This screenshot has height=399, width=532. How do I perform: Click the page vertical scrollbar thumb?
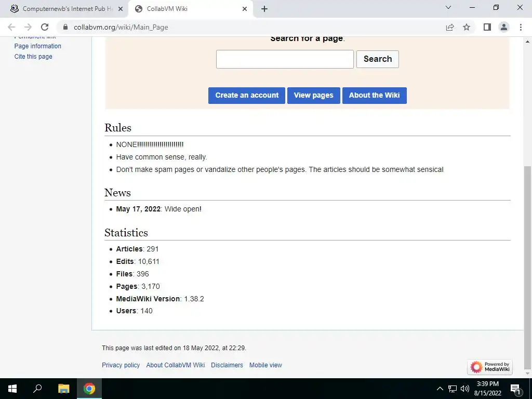click(528, 267)
